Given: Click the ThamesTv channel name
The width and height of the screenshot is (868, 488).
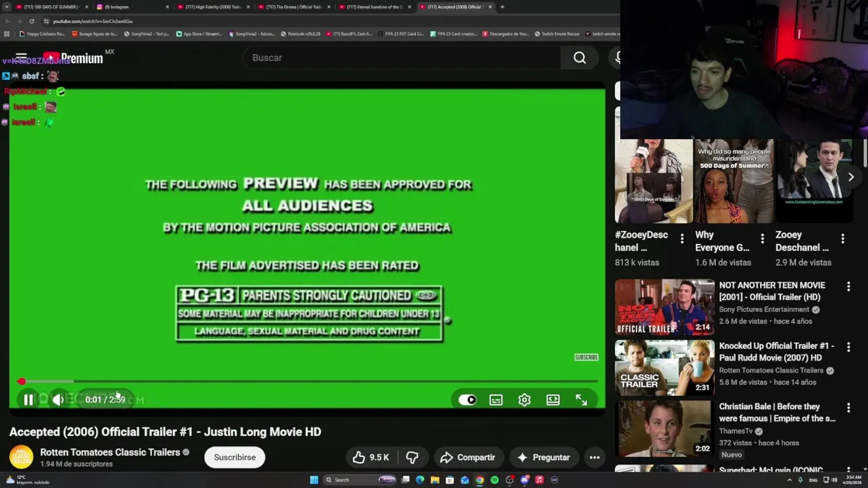Looking at the screenshot, I should [x=736, y=431].
